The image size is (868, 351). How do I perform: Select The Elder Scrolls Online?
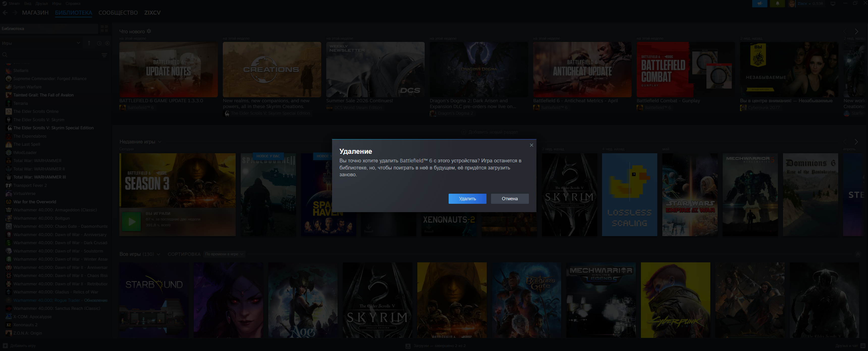pyautogui.click(x=36, y=111)
